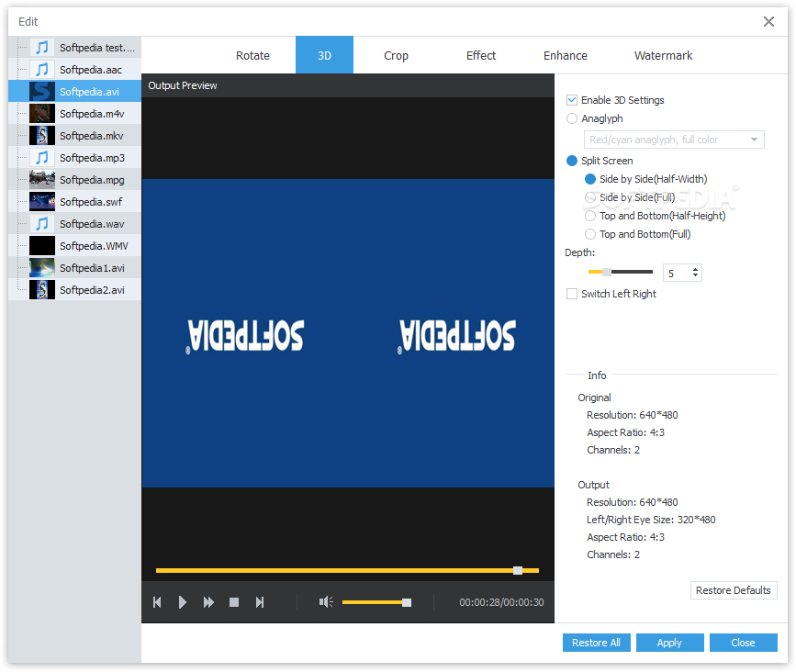Click the volume slider handle
The width and height of the screenshot is (796, 672).
point(407,602)
